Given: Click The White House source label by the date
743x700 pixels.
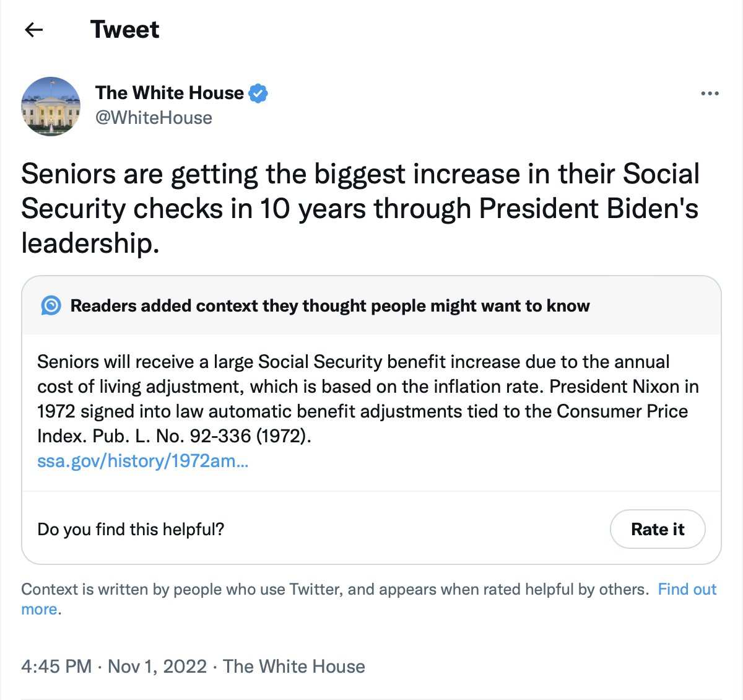Looking at the screenshot, I should (293, 667).
